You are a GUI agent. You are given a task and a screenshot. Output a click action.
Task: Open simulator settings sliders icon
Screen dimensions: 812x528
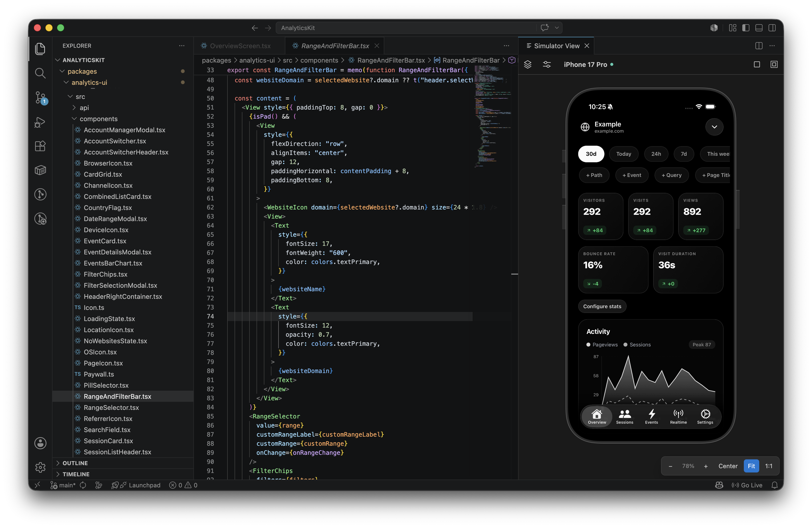point(547,64)
